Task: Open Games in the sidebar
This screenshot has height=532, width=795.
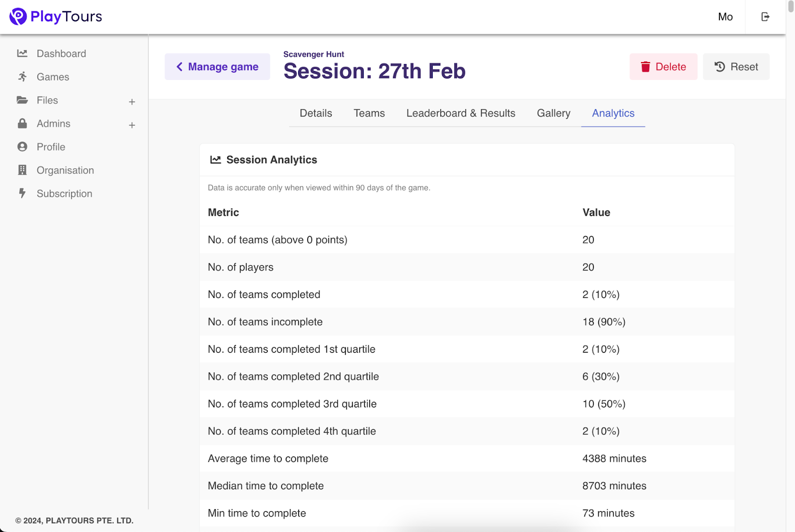Action: 53,77
